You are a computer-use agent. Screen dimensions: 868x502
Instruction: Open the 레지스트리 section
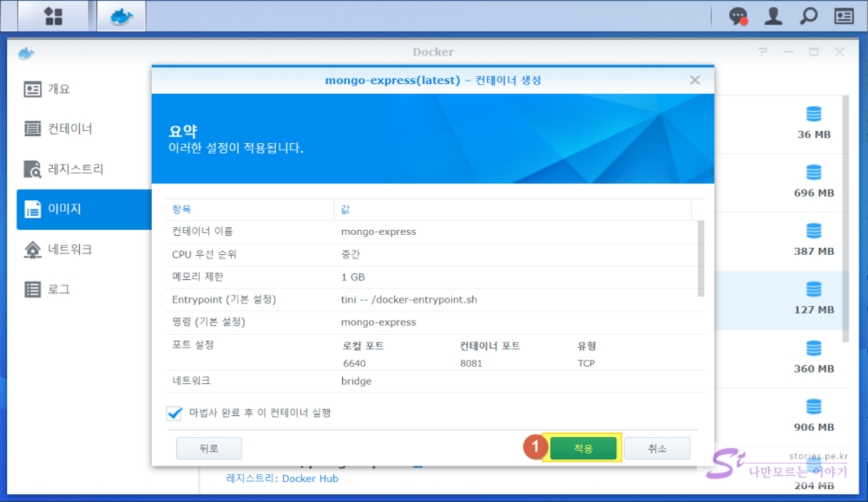[x=75, y=169]
